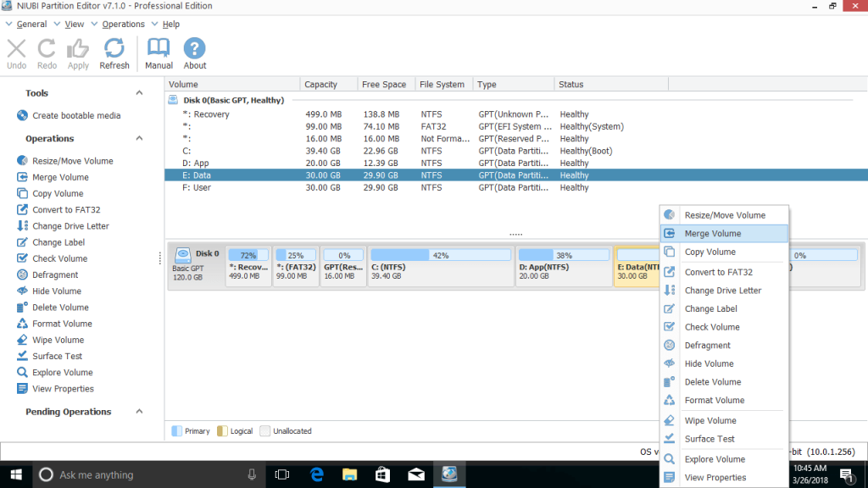Click the Primary partition legend swatch
This screenshot has height=488, width=868.
tap(175, 430)
